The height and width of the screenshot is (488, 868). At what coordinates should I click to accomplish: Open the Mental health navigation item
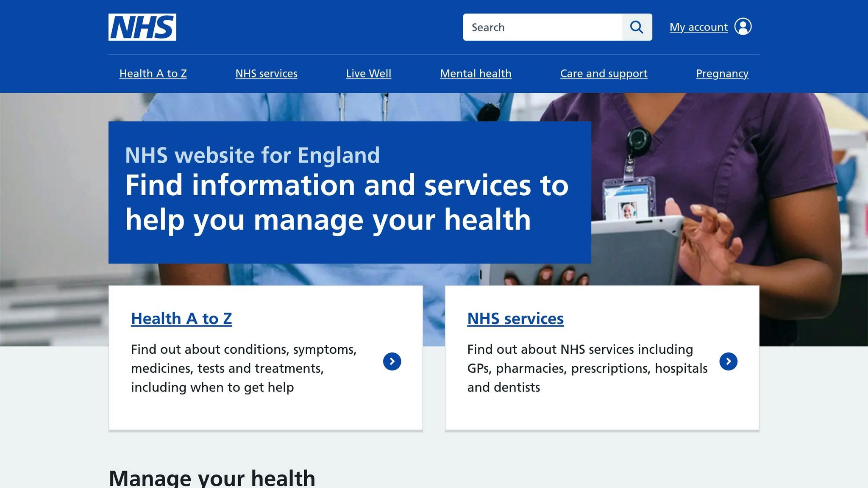(x=476, y=73)
